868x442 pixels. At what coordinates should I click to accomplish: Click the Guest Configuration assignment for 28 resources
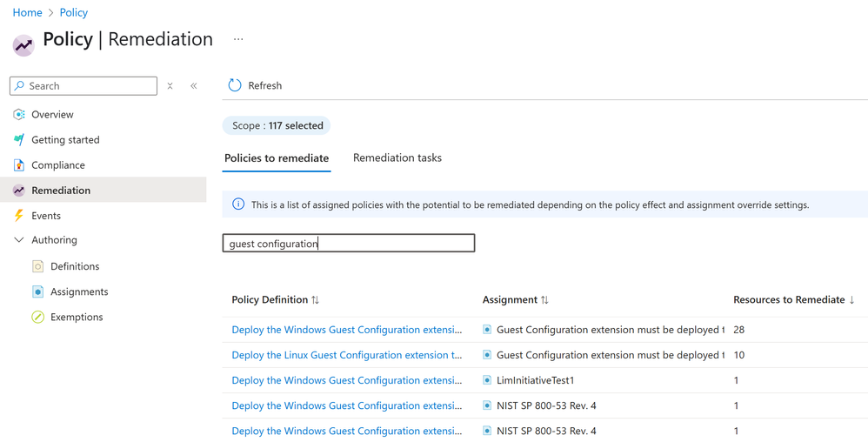[611, 330]
